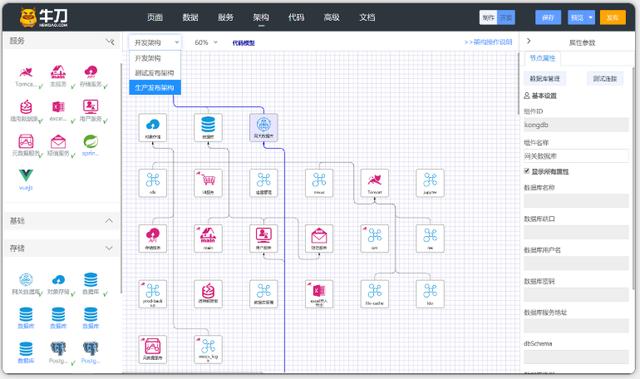Select the 对象存储 cloud node on canvas

click(153, 128)
